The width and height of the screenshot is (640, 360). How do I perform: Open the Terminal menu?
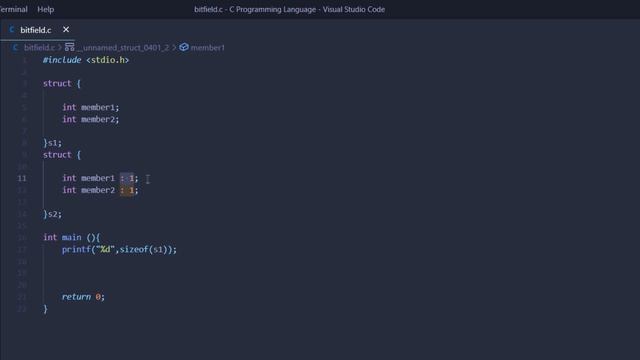pos(13,9)
